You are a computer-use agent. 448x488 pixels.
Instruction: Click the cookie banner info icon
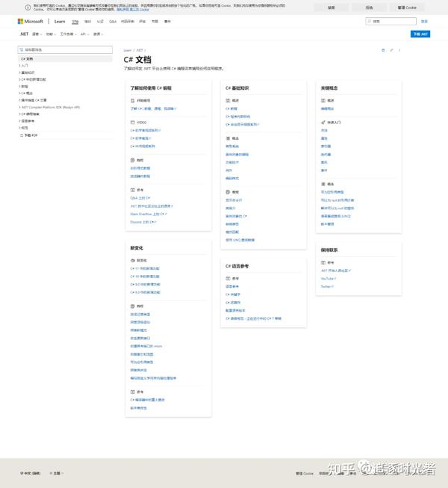28,7
